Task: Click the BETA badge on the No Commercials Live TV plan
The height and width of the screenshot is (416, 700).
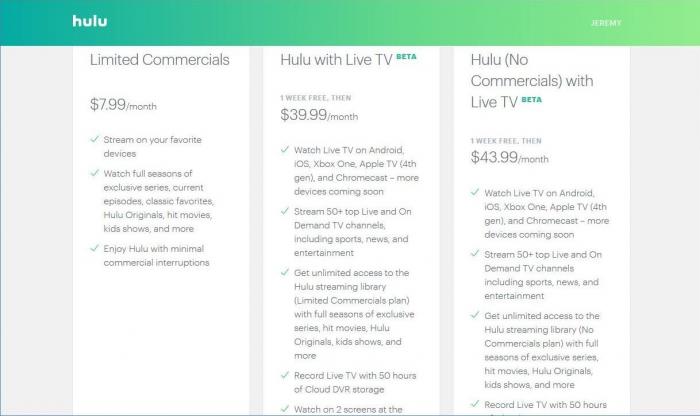Action: pyautogui.click(x=532, y=100)
